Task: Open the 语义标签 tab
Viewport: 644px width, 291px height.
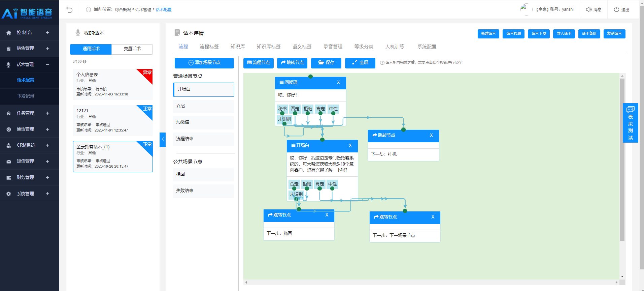Action: point(302,47)
